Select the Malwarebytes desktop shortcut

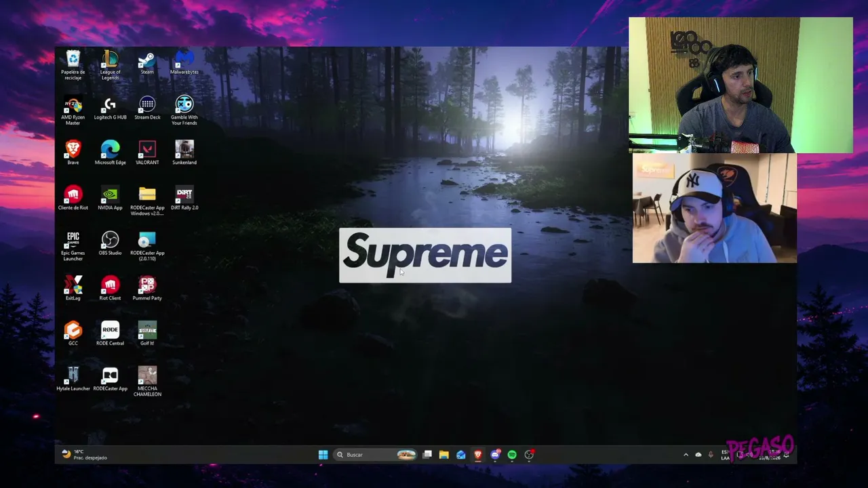[x=184, y=62]
